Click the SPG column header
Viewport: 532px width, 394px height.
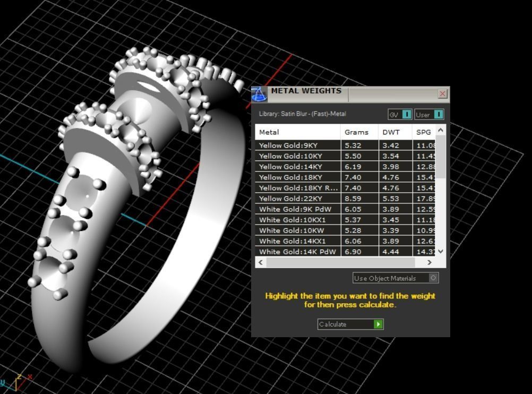(x=424, y=132)
